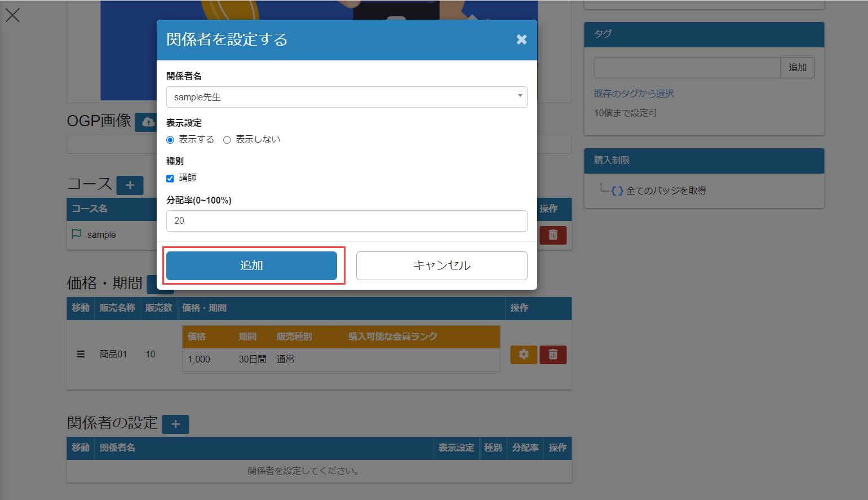Click 既存のタグから選択 link
This screenshot has width=868, height=500.
pyautogui.click(x=634, y=94)
